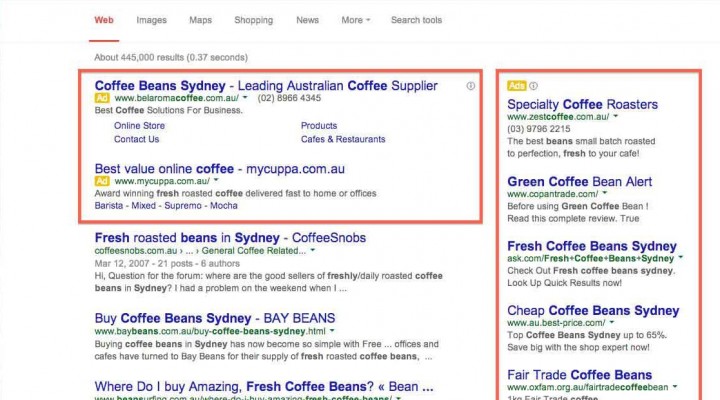
Task: Open Specialty Coffee Roasters ad
Action: [582, 105]
